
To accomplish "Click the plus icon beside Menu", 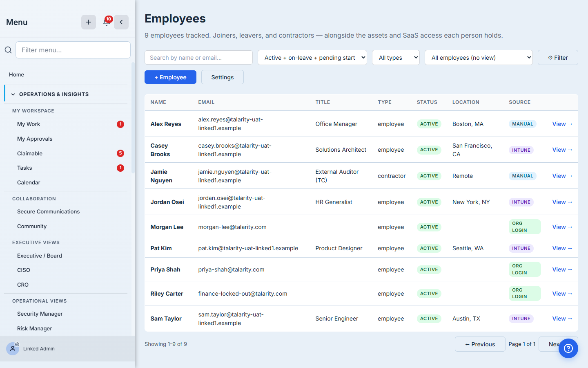I will tap(89, 22).
